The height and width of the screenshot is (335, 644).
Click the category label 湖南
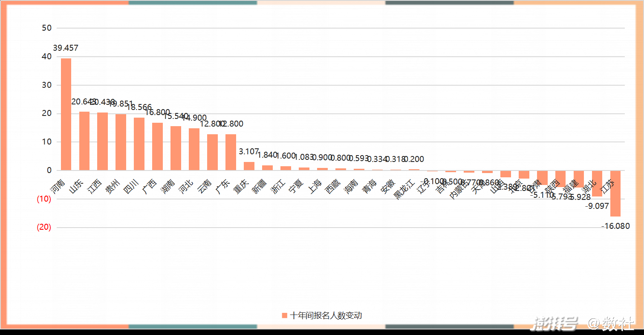(x=167, y=187)
